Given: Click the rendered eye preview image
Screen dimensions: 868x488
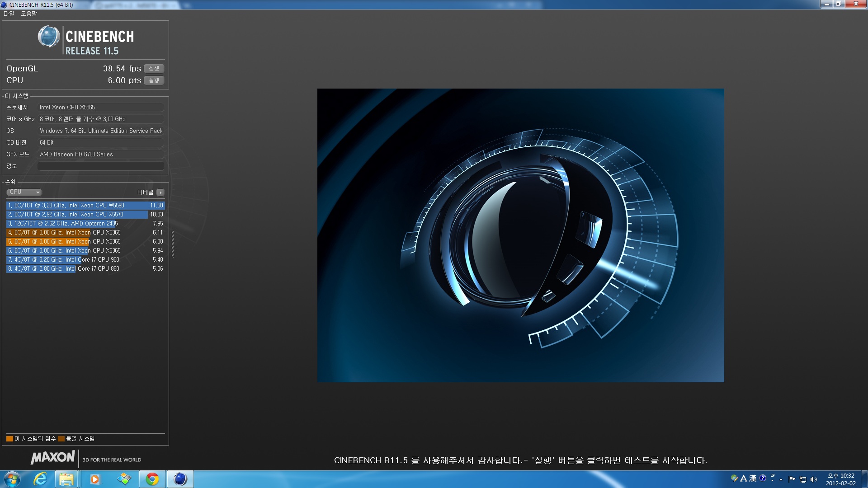Looking at the screenshot, I should point(520,235).
